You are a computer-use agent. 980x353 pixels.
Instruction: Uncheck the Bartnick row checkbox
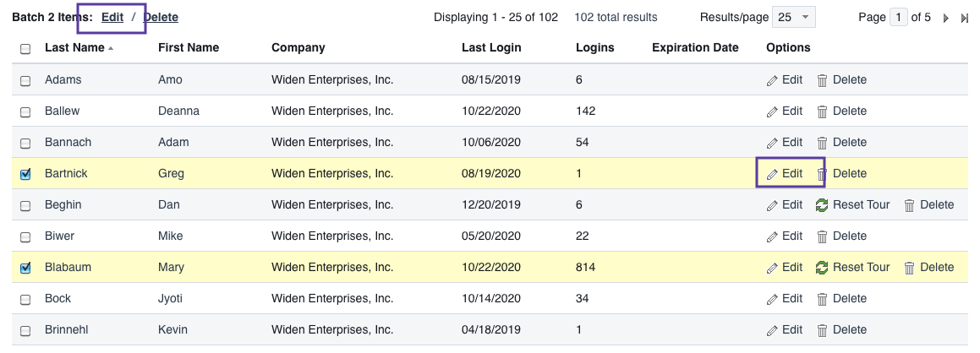click(25, 175)
